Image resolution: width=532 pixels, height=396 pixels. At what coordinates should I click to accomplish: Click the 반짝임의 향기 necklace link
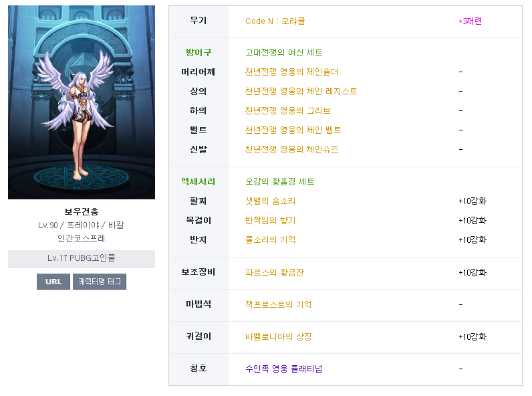(x=270, y=221)
